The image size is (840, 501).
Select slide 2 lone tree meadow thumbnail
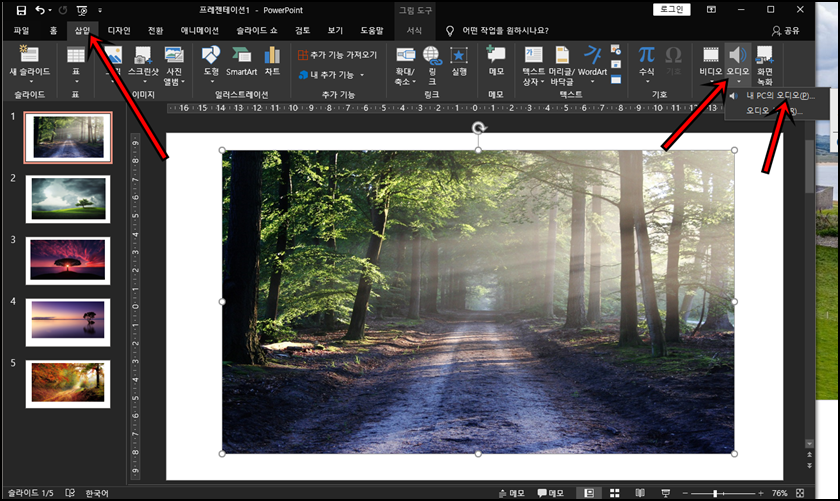click(68, 199)
